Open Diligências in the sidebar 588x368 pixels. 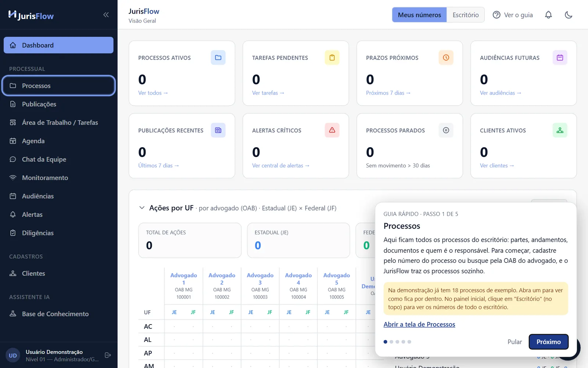(58, 233)
